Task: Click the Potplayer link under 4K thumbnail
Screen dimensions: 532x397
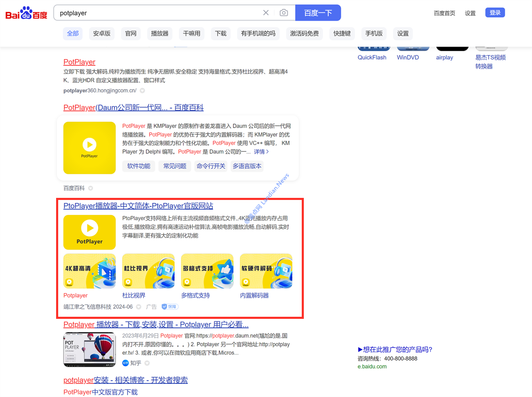Action: click(x=75, y=296)
